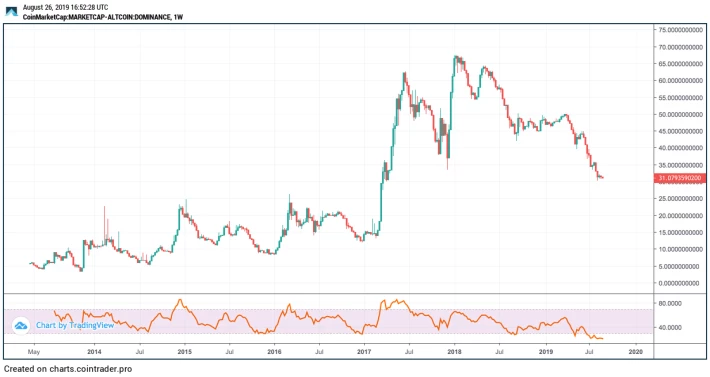Screen dimensions: 710x377
Task: Click the 'Created on charts.cointrader.pro' caption
Action: coord(68,369)
